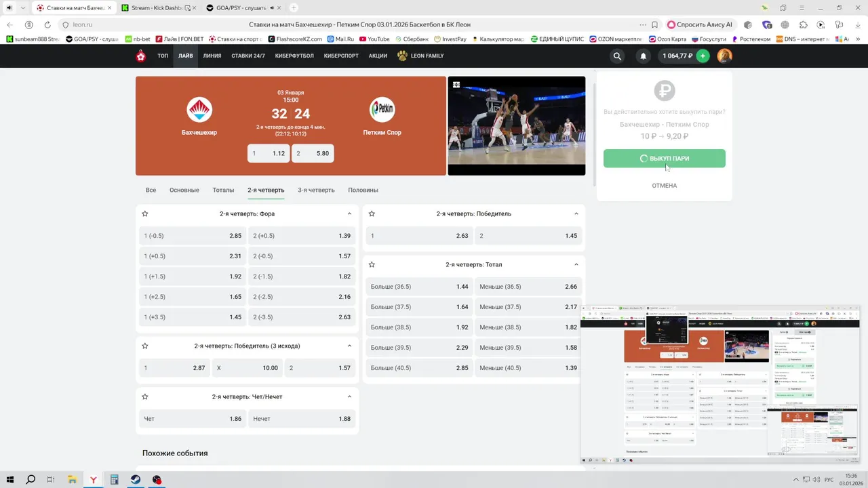Collapse the 2-я четверть: Победитель section
The width and height of the screenshot is (868, 488).
click(x=576, y=213)
